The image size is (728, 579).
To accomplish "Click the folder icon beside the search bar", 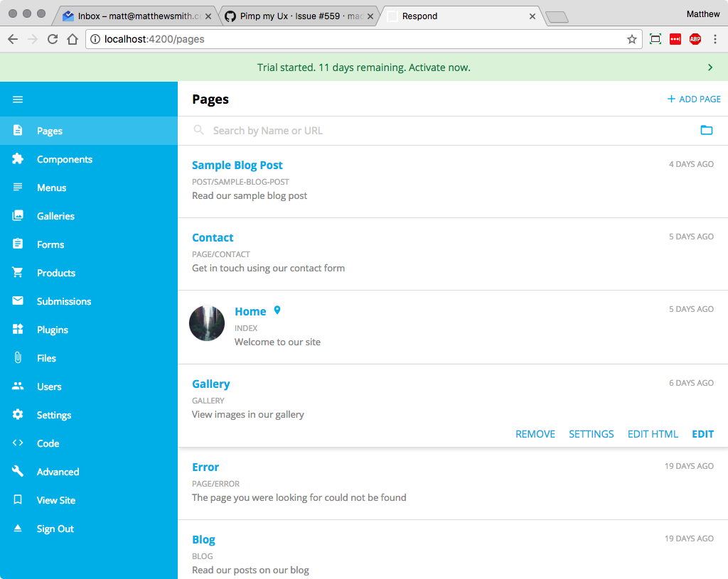I will (x=707, y=130).
